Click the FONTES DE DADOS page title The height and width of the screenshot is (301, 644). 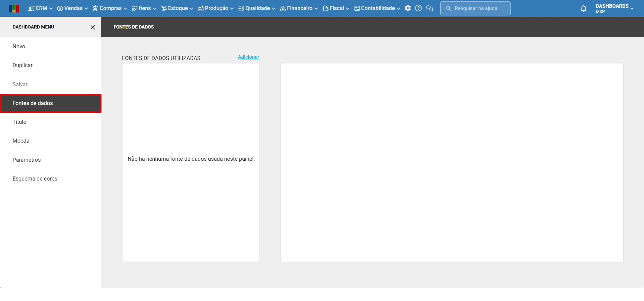[x=134, y=27]
